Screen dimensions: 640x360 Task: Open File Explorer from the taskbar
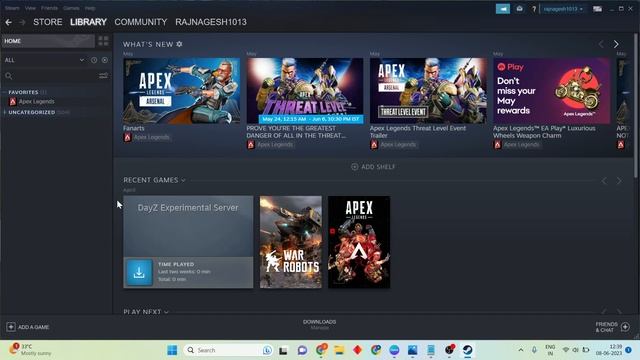click(x=339, y=350)
